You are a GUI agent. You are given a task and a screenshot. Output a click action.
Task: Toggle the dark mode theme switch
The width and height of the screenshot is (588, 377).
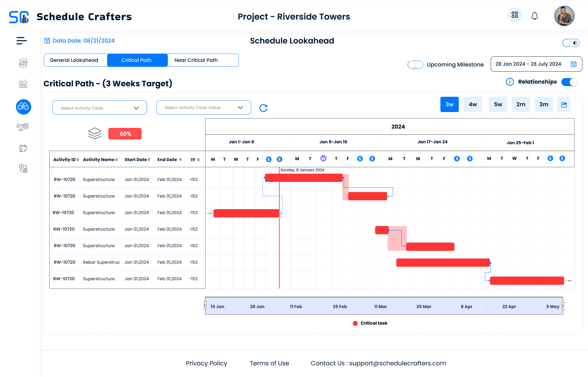571,43
